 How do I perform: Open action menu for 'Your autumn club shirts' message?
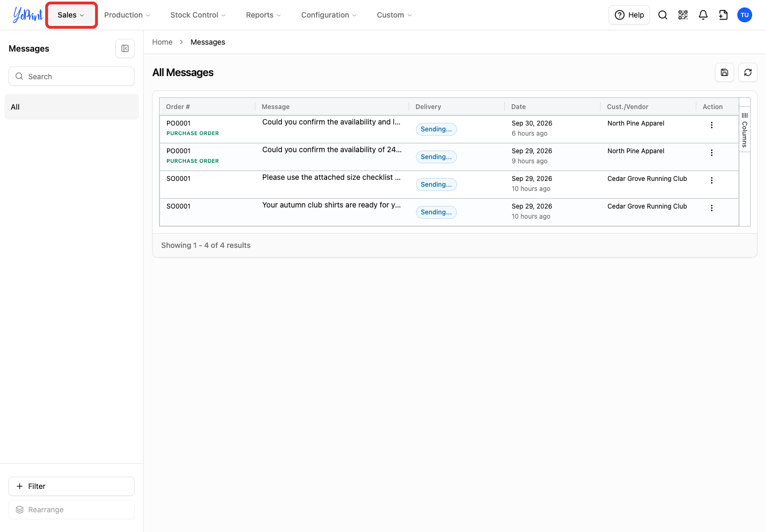[712, 208]
